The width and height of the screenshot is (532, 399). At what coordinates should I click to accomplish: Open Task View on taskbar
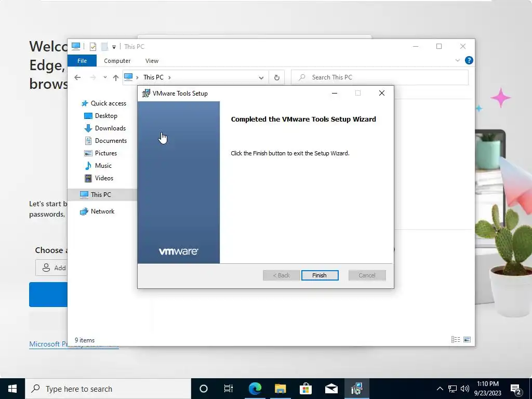pyautogui.click(x=229, y=389)
